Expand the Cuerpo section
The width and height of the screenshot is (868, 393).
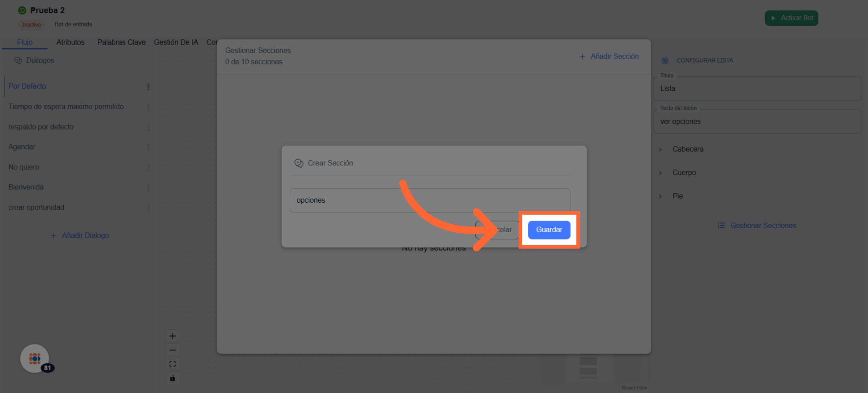pyautogui.click(x=684, y=173)
